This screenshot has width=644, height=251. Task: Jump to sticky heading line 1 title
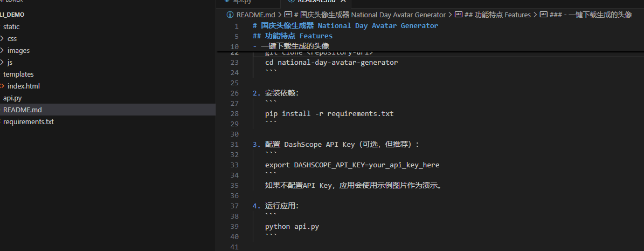point(345,25)
